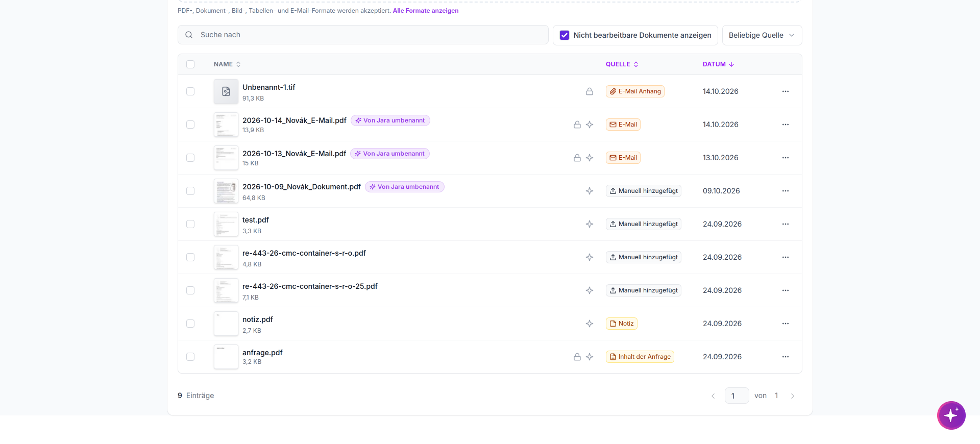Open thumbnail of notiz.pdf
Image resolution: width=980 pixels, height=444 pixels.
pos(226,324)
